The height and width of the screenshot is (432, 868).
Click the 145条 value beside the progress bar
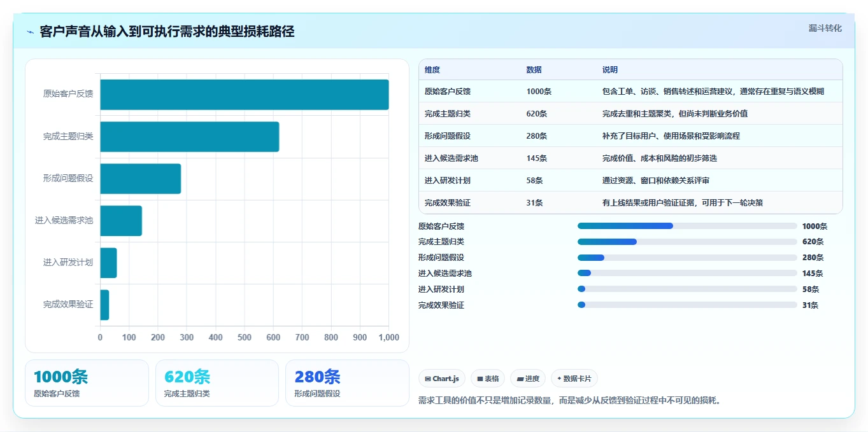813,274
